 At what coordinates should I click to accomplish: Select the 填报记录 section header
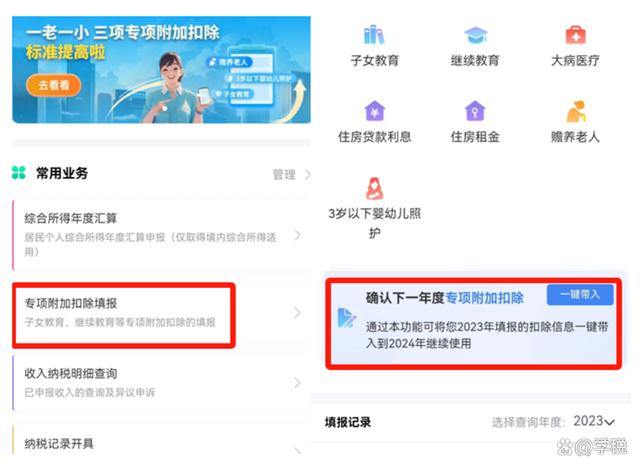(x=348, y=422)
